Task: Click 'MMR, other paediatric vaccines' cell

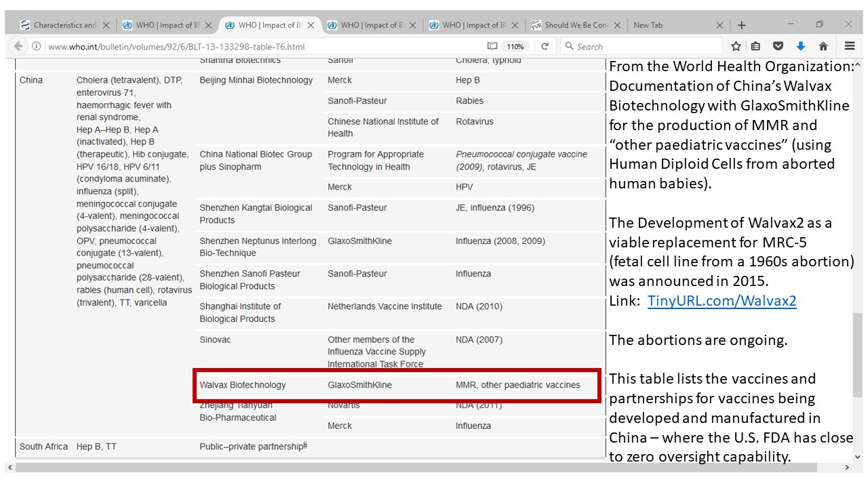Action: [518, 385]
